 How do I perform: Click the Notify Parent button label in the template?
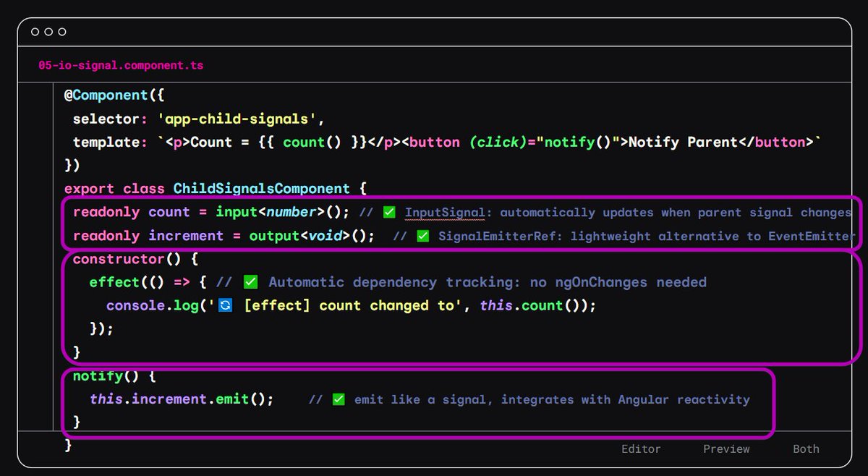pyautogui.click(x=684, y=142)
